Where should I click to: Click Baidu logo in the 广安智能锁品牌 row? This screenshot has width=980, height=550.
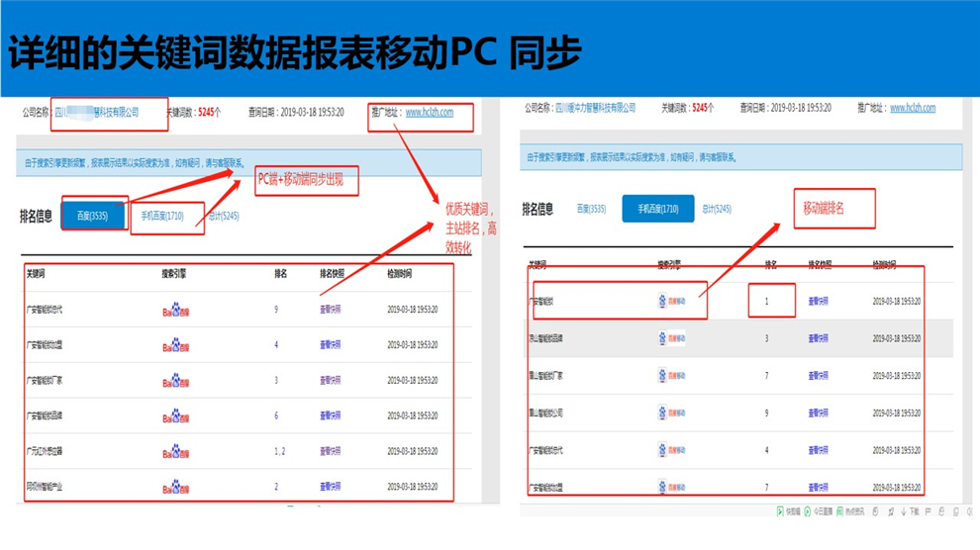[176, 416]
